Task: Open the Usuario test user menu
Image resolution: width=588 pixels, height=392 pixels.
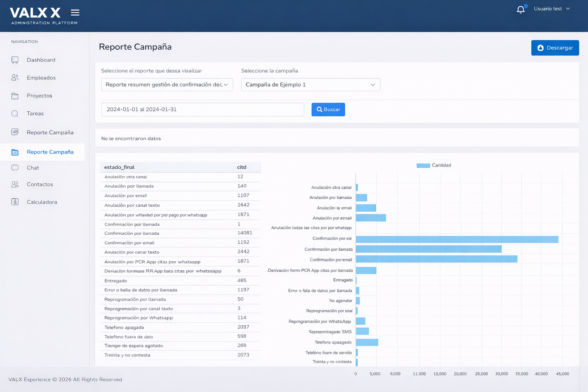Action: click(552, 9)
